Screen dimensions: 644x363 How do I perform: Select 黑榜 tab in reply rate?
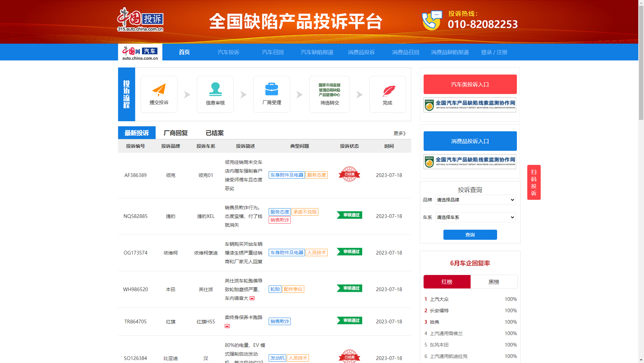point(494,282)
